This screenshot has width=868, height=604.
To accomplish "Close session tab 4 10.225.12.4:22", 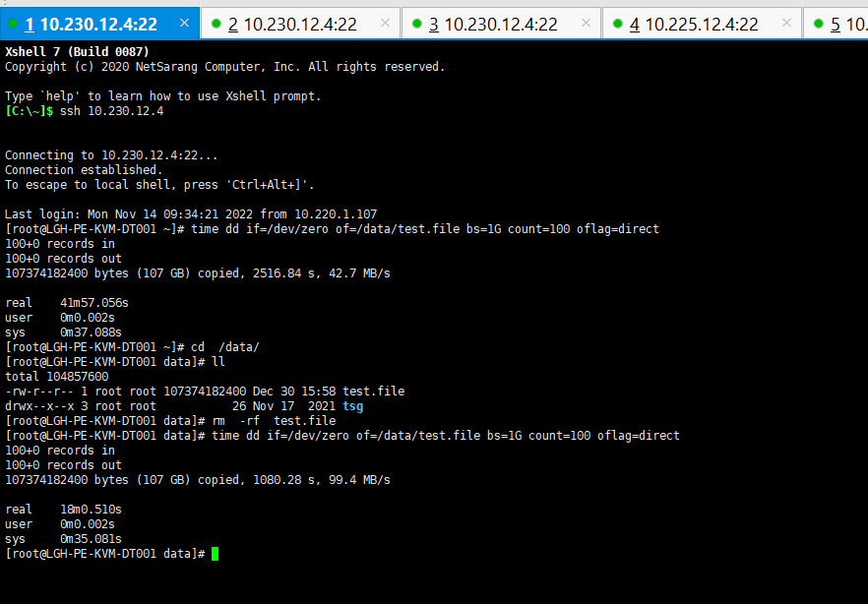I will point(786,24).
